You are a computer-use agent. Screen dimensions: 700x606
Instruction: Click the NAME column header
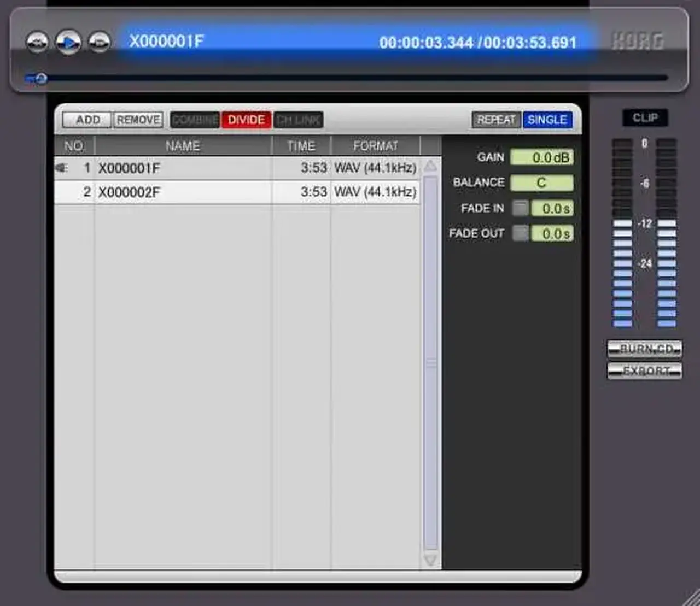pos(183,146)
